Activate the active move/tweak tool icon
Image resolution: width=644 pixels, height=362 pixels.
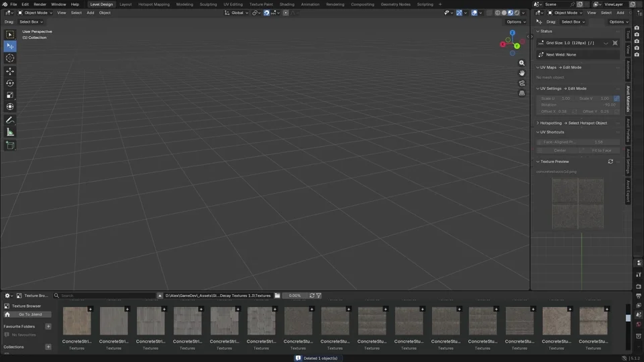click(x=10, y=46)
